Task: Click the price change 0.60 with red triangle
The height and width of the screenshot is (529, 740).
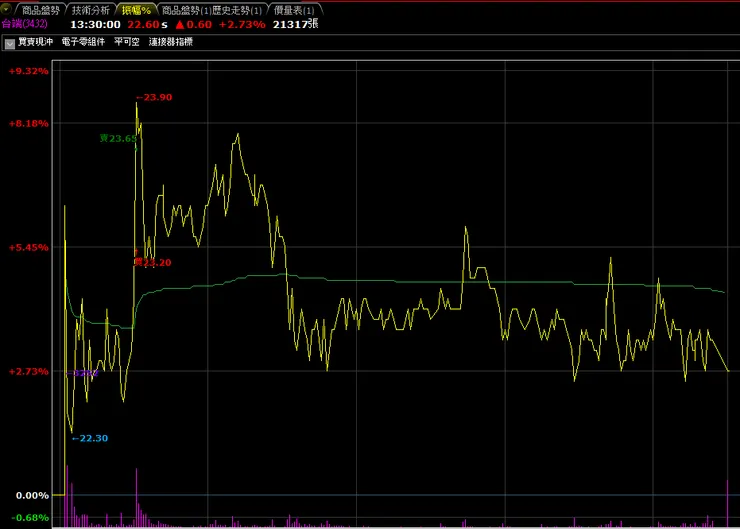Action: [x=193, y=25]
